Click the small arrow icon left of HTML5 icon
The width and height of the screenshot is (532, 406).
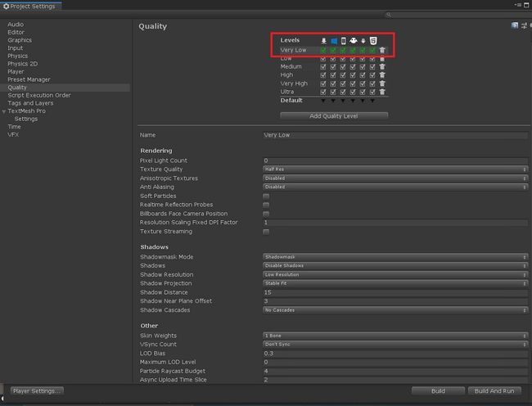pyautogui.click(x=363, y=41)
